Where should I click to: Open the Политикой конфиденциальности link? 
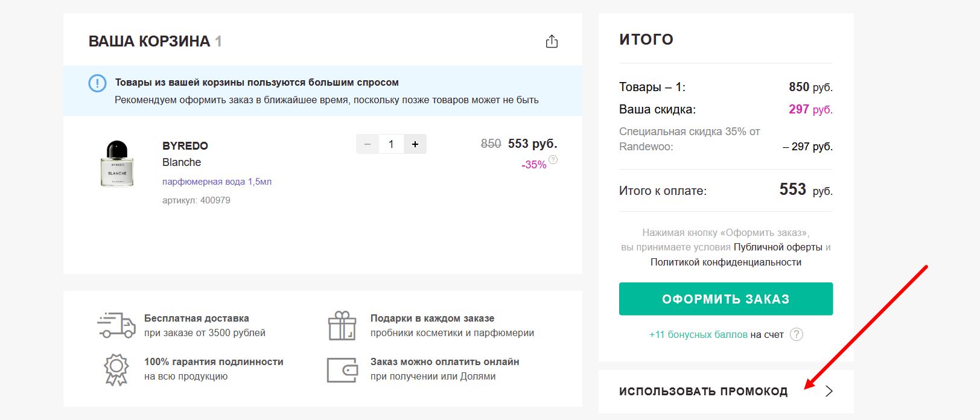pos(726,262)
